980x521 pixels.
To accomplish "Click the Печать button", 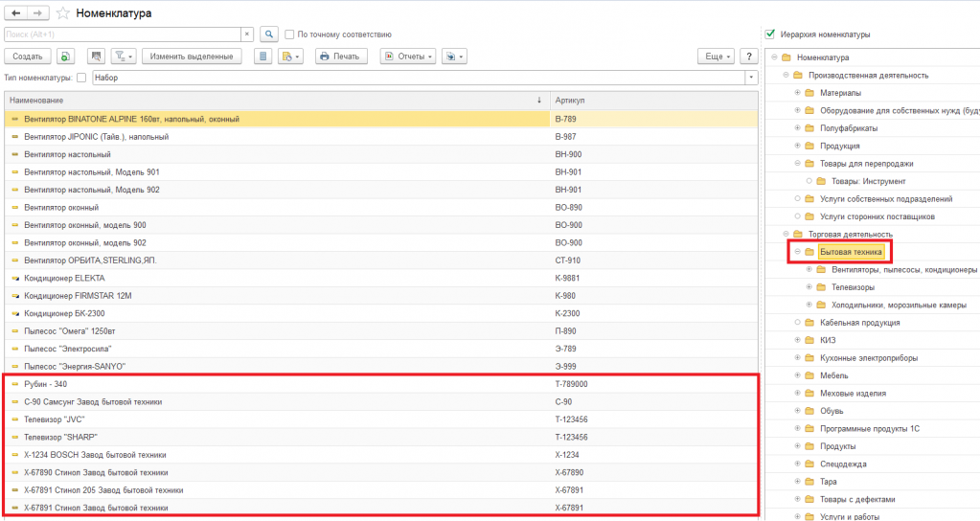I will click(x=340, y=57).
